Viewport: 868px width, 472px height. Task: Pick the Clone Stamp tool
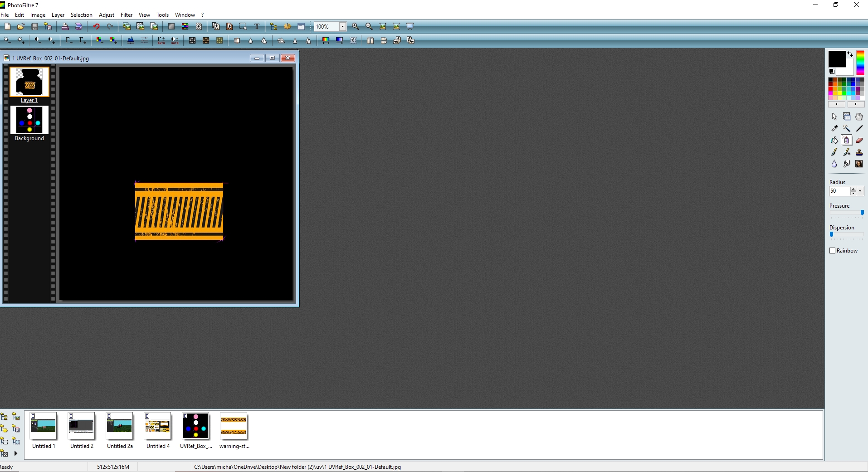[x=859, y=152]
